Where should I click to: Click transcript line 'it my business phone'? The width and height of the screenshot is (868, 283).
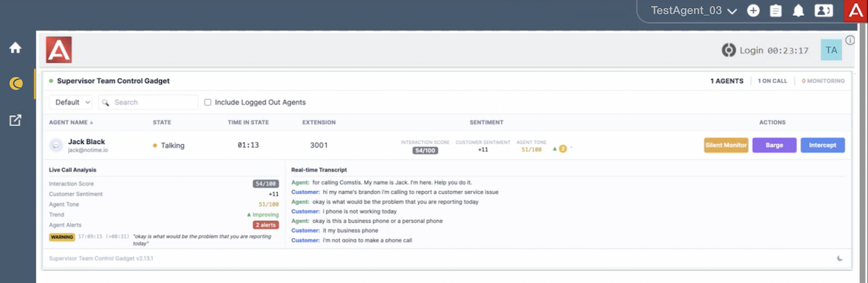tap(349, 230)
